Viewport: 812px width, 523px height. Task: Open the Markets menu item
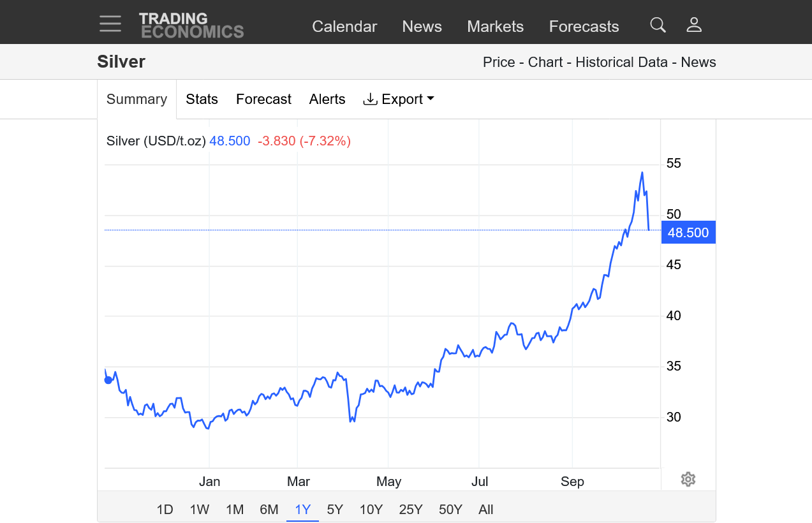495,27
